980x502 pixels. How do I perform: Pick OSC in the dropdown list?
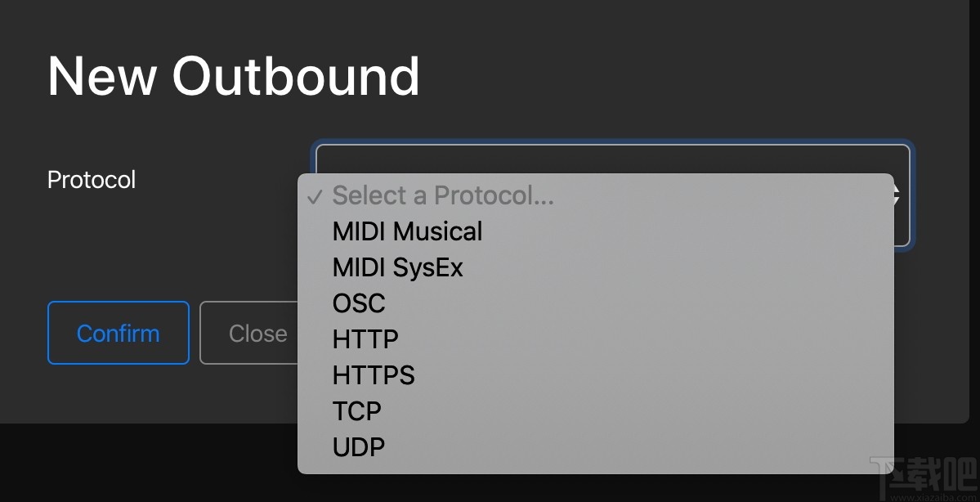[x=359, y=303]
